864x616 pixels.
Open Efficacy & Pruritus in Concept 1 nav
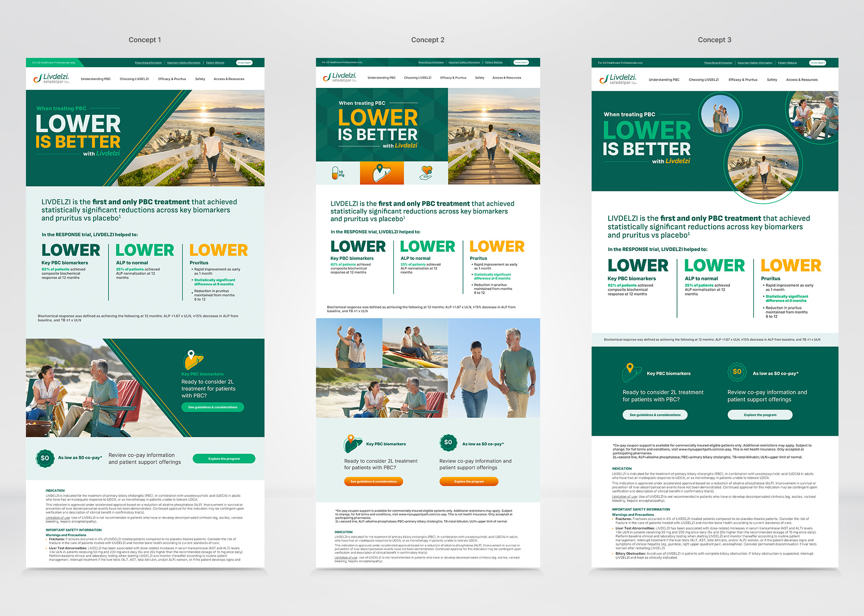tap(172, 79)
